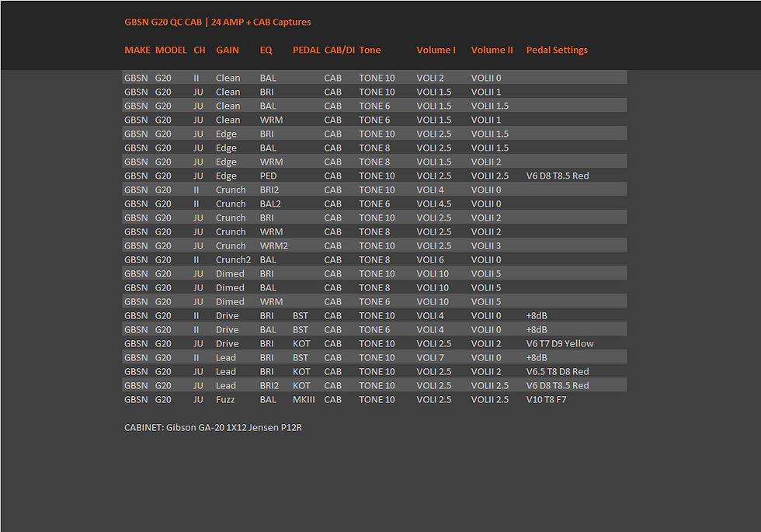
Task: Click the 'GBSN G20 QC CAB | 24 AMP + CAB Captures' title
Action: click(217, 23)
